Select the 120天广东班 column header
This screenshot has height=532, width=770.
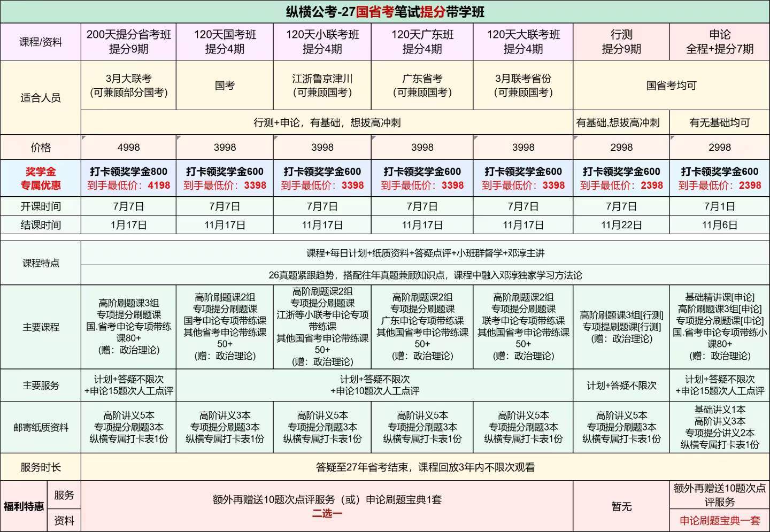point(422,42)
